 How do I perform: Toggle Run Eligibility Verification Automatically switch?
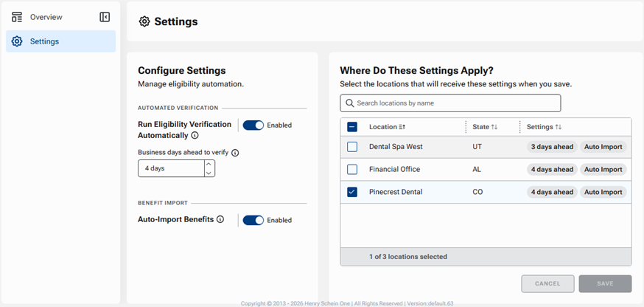pyautogui.click(x=253, y=125)
